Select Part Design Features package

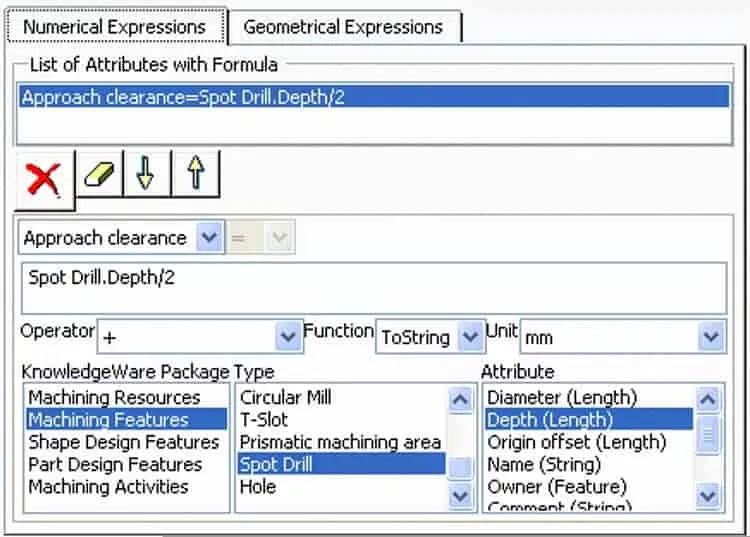coord(126,464)
